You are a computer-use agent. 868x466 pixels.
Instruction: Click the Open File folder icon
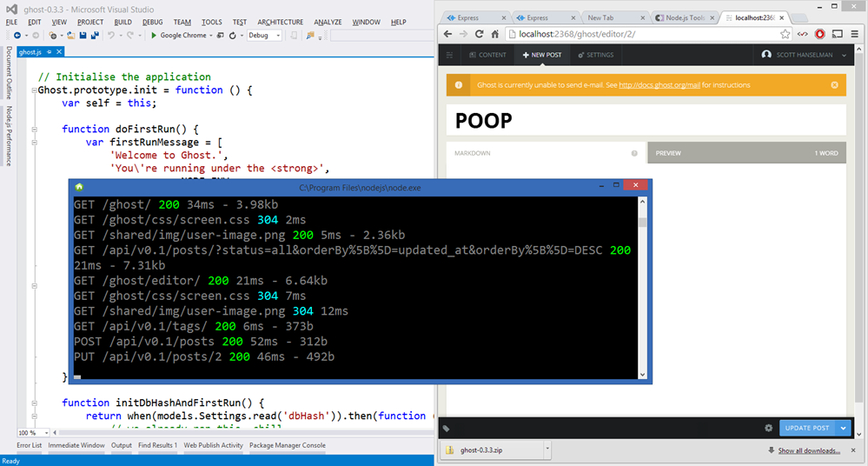pos(71,36)
